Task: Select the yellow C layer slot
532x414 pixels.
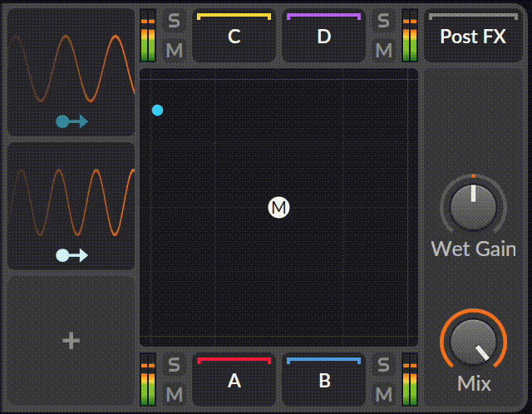Action: coord(234,36)
